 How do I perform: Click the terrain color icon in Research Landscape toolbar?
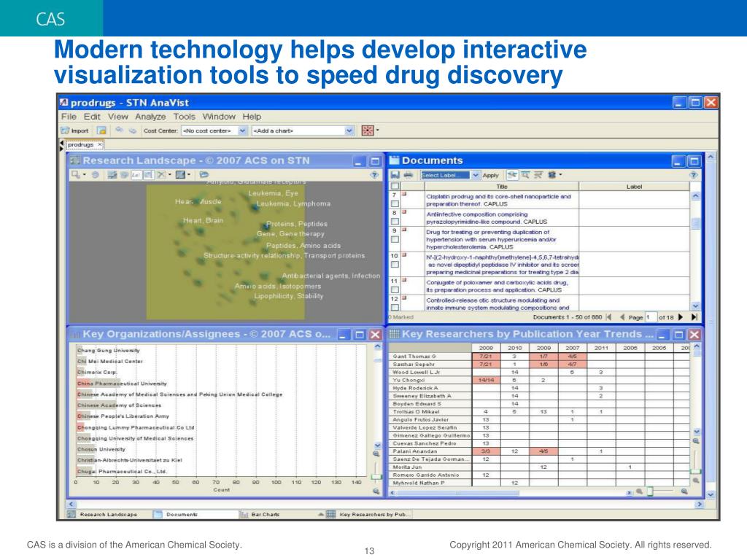click(x=180, y=175)
